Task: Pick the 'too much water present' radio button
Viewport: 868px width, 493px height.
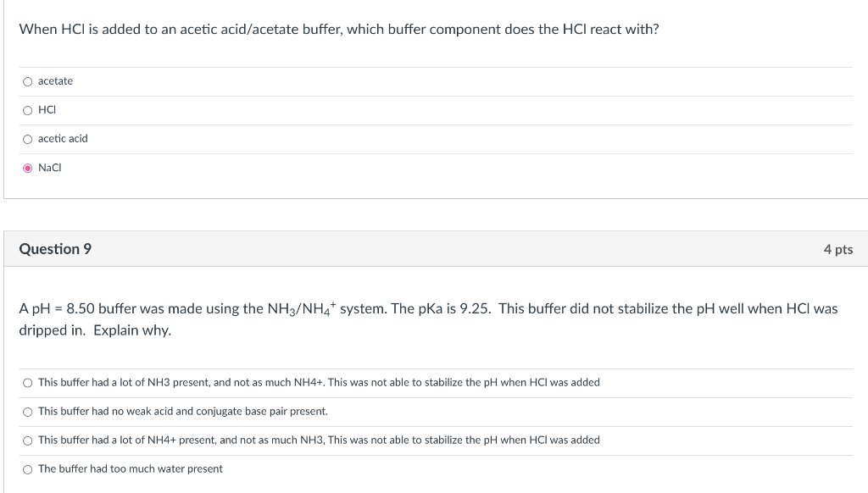Action: coord(28,469)
